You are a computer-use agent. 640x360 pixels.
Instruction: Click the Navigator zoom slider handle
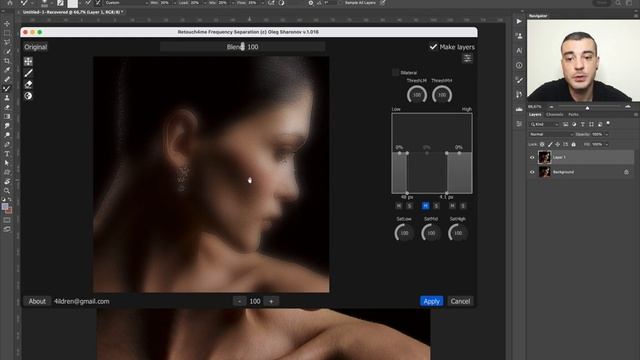point(587,107)
